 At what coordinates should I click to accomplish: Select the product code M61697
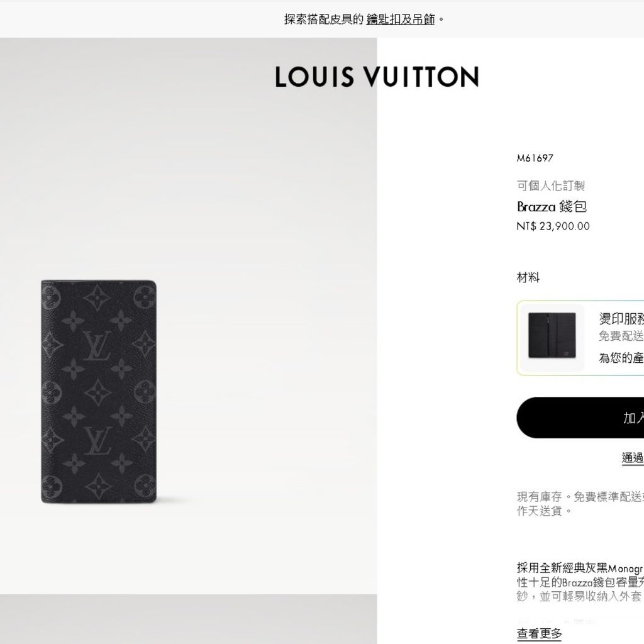click(x=535, y=158)
